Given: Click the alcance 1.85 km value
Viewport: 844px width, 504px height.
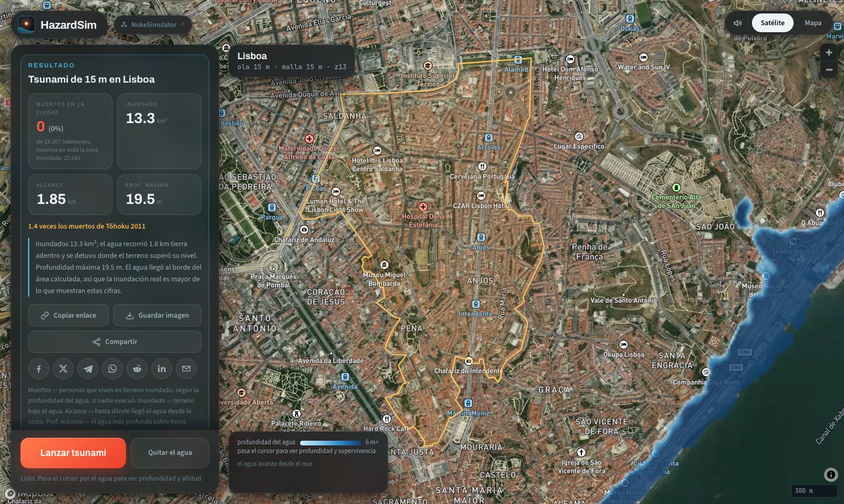Looking at the screenshot, I should point(56,199).
